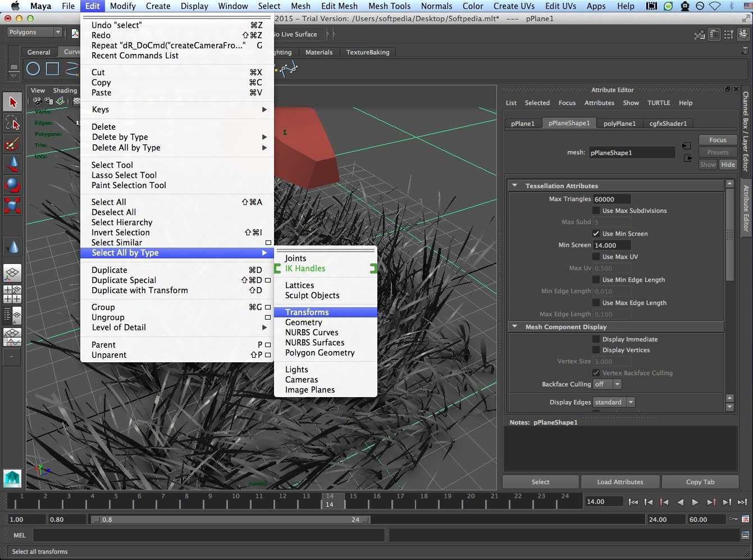The image size is (753, 560).
Task: Pick the Lasso Select tool in toolbox
Action: [x=13, y=122]
